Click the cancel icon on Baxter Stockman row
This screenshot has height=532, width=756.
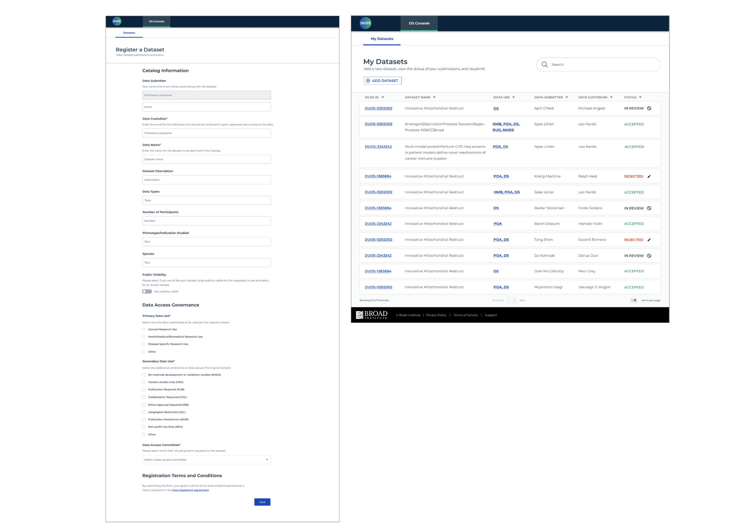point(649,208)
